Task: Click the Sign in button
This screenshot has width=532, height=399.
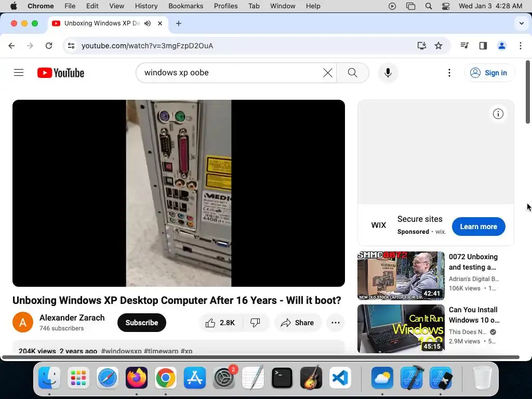Action: click(x=488, y=73)
